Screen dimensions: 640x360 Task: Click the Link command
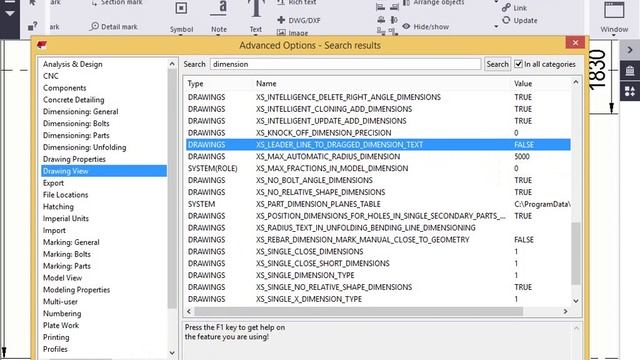pyautogui.click(x=515, y=8)
